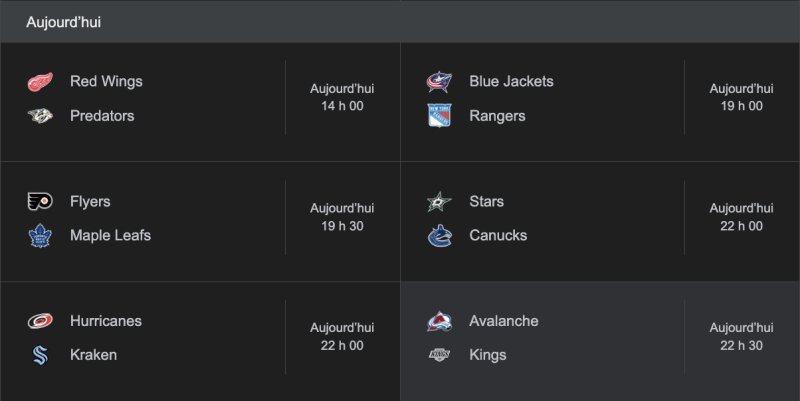Screen dimensions: 800x401
Task: Click the Kraken team logo
Action: 39,355
